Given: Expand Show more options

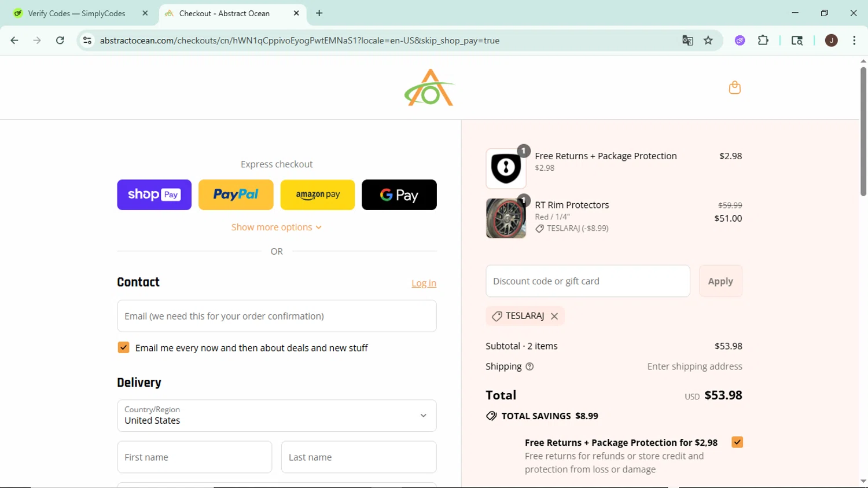Looking at the screenshot, I should click(277, 227).
